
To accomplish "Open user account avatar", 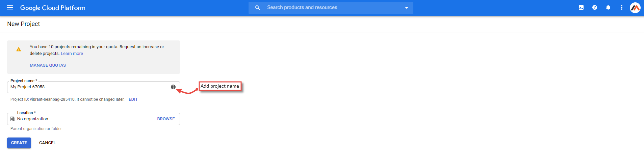I will tap(635, 7).
